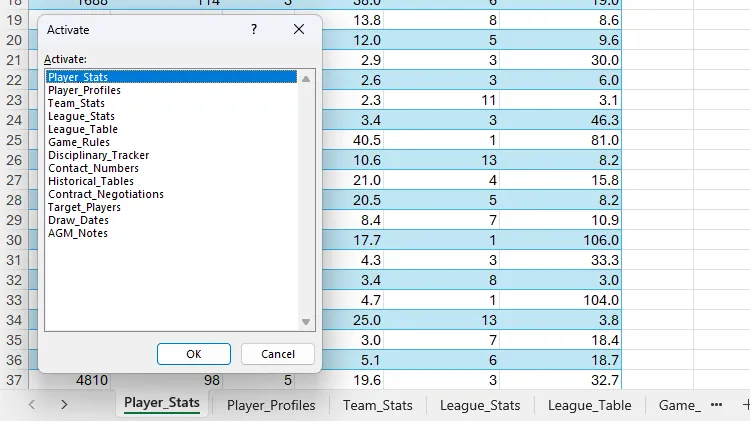
Task: Close the Activate dialog with X
Action: [x=299, y=30]
